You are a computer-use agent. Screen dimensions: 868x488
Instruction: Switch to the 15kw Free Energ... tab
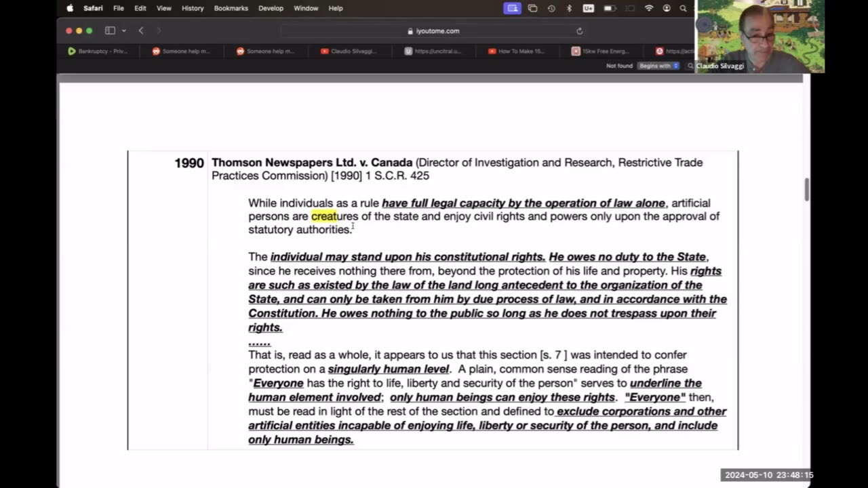pyautogui.click(x=601, y=51)
